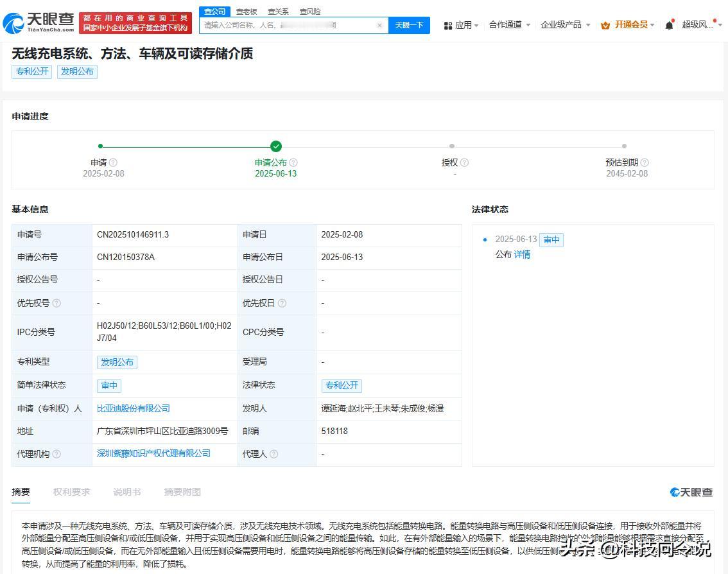Click the red 商业查询工具 banner
Image resolution: width=728 pixels, height=574 pixels.
click(135, 22)
